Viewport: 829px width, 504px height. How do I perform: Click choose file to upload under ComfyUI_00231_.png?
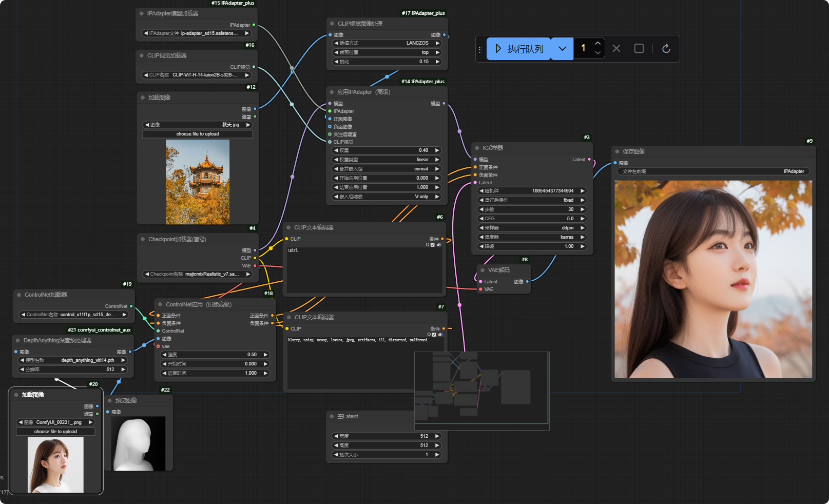[55, 432]
